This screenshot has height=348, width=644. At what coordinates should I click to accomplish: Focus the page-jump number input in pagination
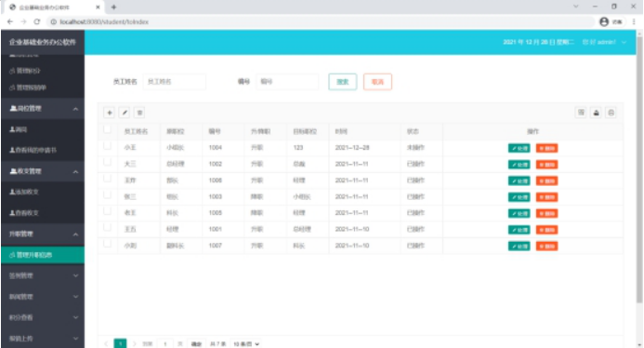pyautogui.click(x=165, y=344)
